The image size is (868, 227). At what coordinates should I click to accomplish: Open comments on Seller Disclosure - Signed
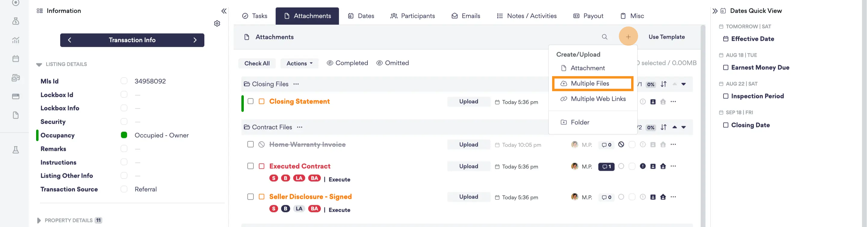[x=606, y=197]
